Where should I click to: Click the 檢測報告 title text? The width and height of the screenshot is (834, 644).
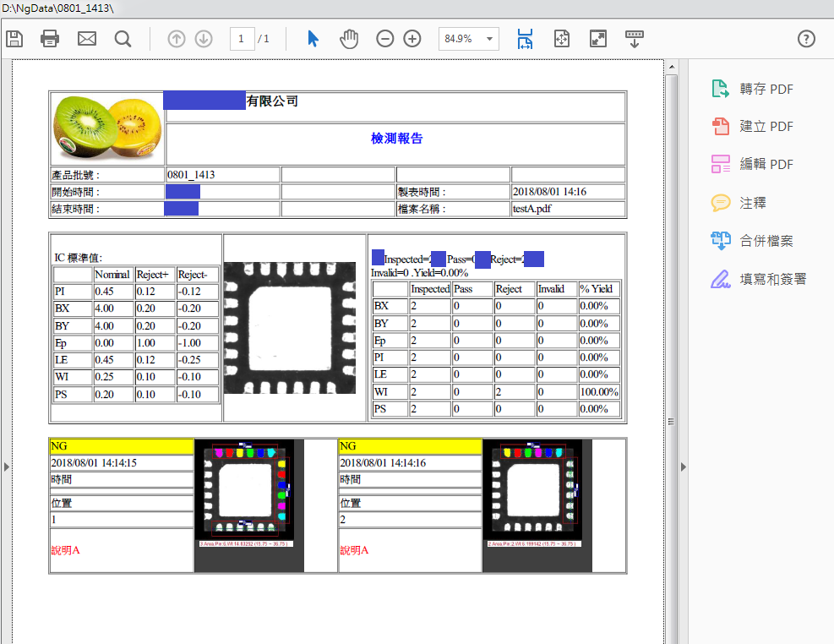click(397, 139)
